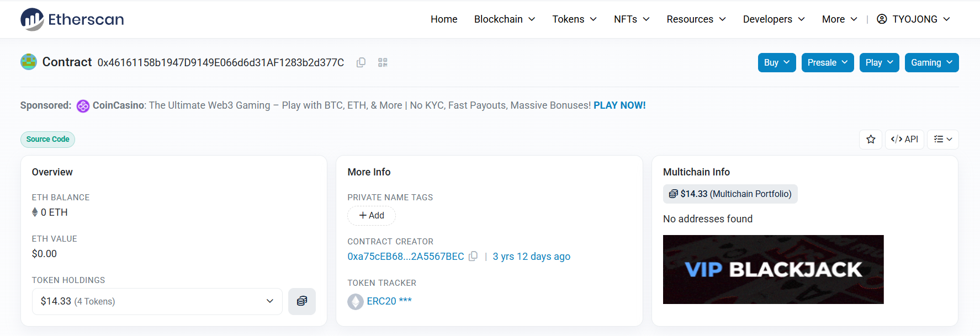Image resolution: width=980 pixels, height=336 pixels.
Task: Click the API button
Action: 904,140
